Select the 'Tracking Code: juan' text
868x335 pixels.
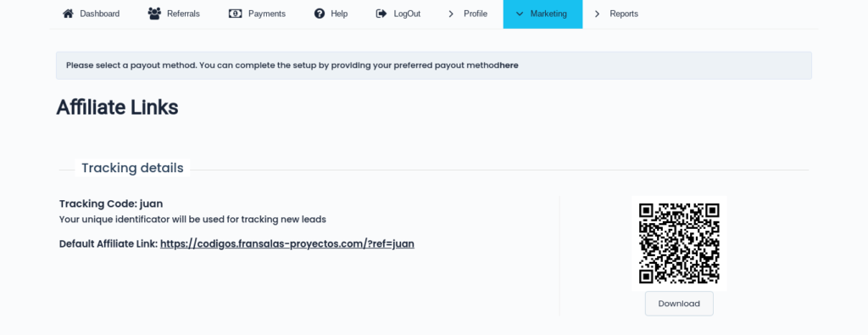pos(111,204)
